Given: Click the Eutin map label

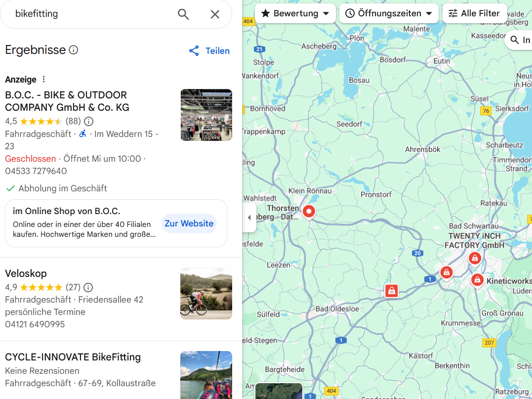Looking at the screenshot, I should (x=442, y=61).
